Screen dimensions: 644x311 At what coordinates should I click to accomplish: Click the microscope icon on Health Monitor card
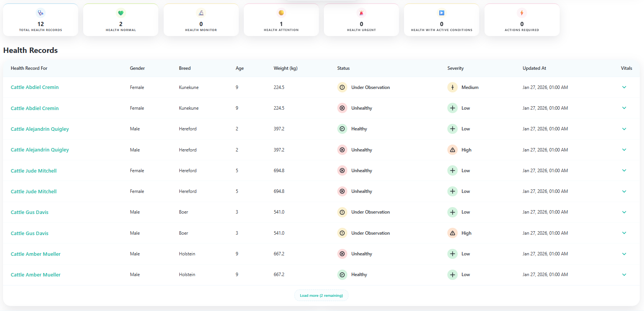(201, 13)
